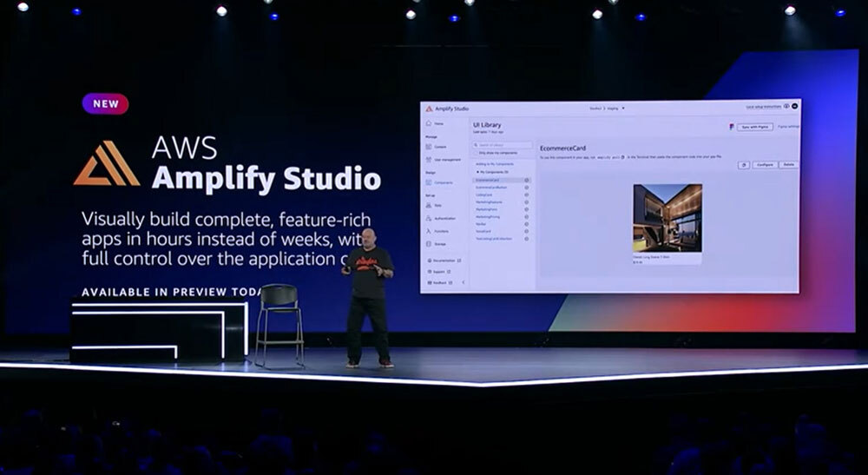Open the Feedback link
868x475 pixels.
point(440,282)
